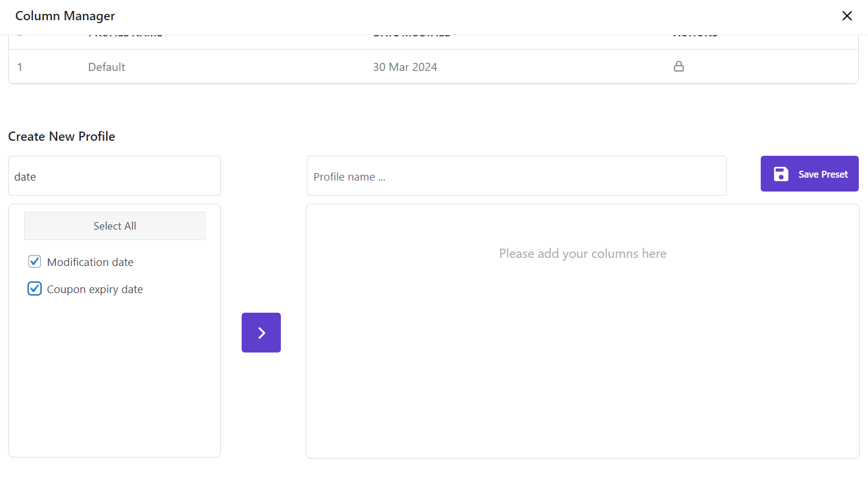Click the 'Coupon expiry date' label text

[95, 290]
